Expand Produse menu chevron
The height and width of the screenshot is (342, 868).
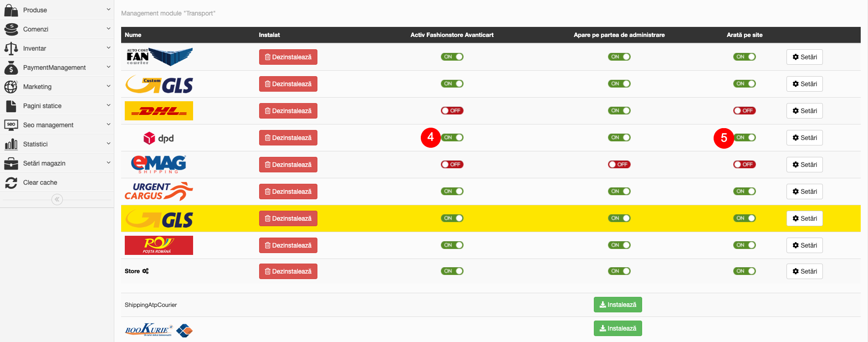pos(108,9)
